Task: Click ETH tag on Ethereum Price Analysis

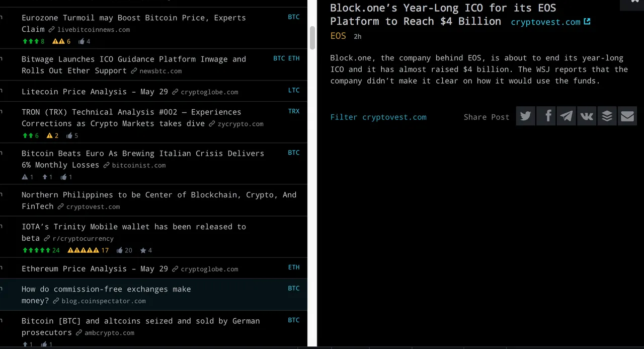Action: (x=294, y=267)
